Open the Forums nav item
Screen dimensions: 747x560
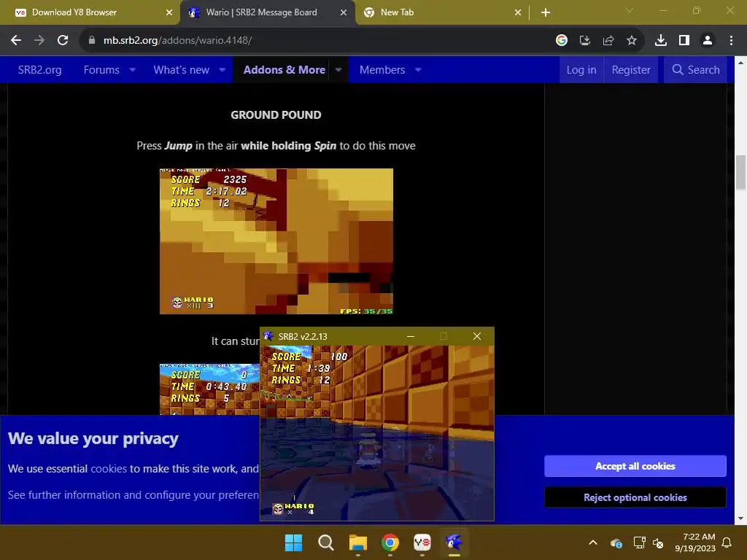tap(101, 70)
